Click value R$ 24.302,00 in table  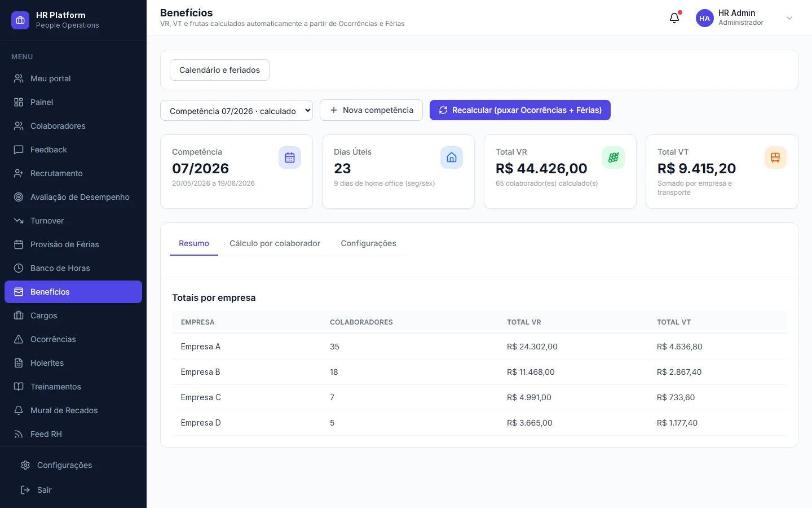tap(532, 347)
